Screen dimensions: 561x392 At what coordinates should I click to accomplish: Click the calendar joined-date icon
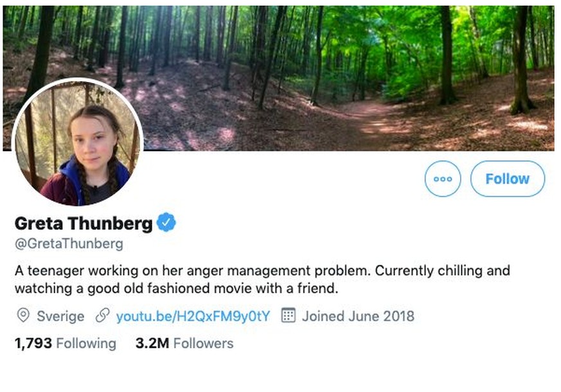289,316
